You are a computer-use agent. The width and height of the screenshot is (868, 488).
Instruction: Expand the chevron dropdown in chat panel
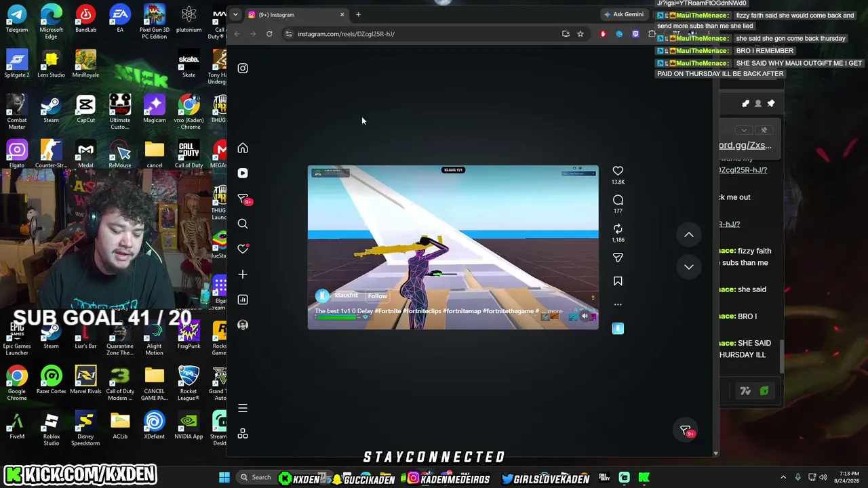[x=744, y=130]
